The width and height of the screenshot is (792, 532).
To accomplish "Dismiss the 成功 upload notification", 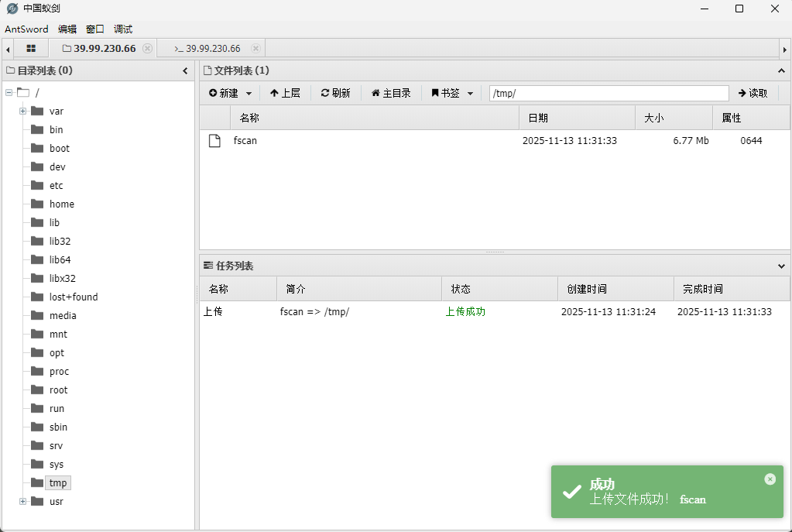I will (770, 479).
